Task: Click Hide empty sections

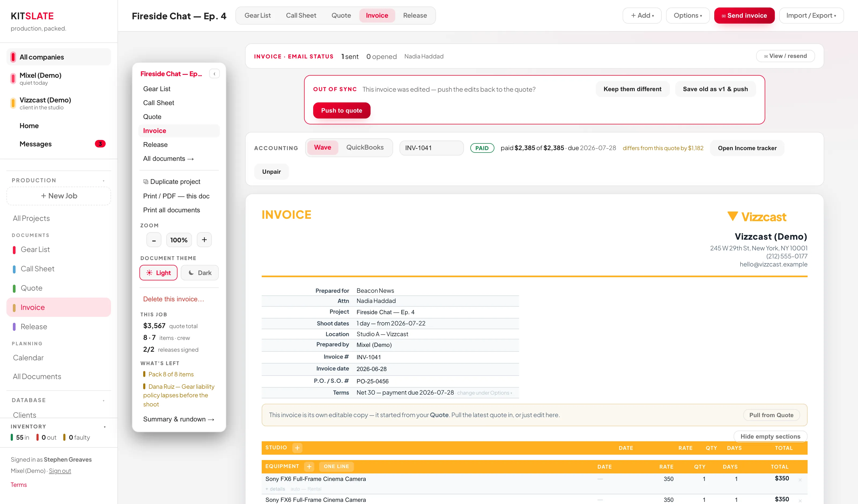Action: pos(770,436)
